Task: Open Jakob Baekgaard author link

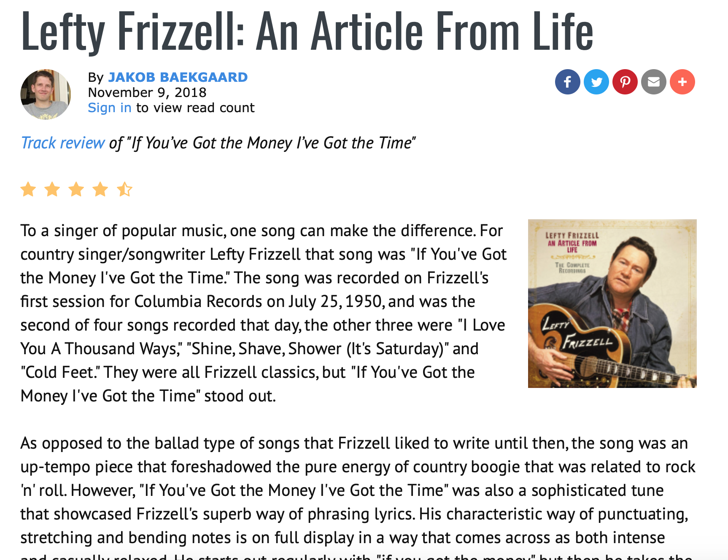Action: pos(178,77)
